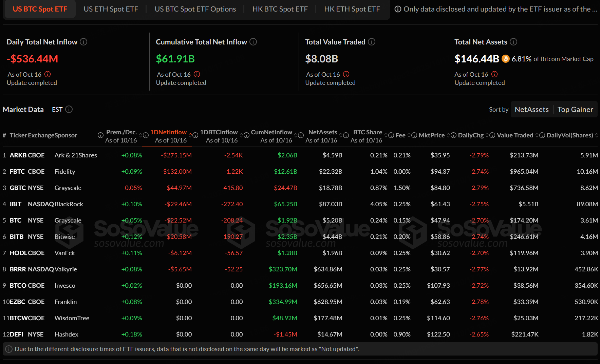Sort table by NetAssets option

pyautogui.click(x=531, y=109)
